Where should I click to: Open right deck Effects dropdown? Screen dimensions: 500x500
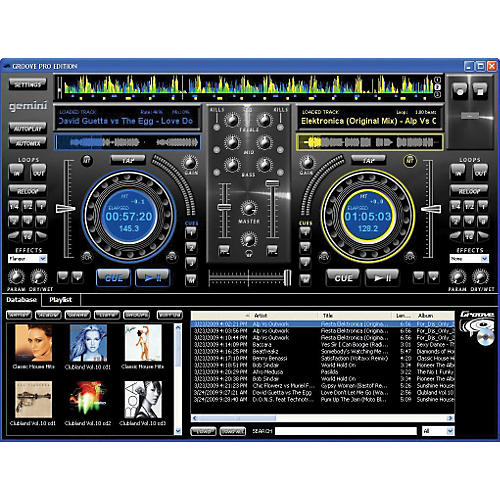click(x=469, y=259)
